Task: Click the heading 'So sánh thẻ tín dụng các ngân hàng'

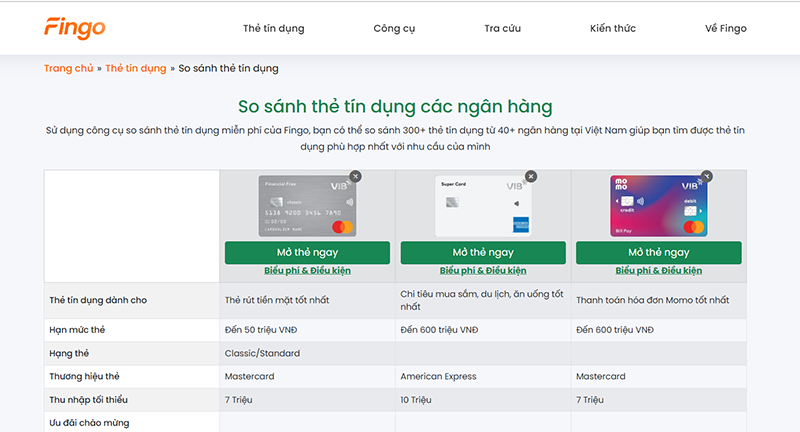Action: point(395,107)
